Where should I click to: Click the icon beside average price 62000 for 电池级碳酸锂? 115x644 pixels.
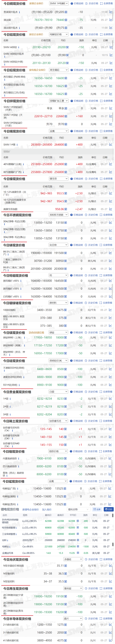(78, 528)
